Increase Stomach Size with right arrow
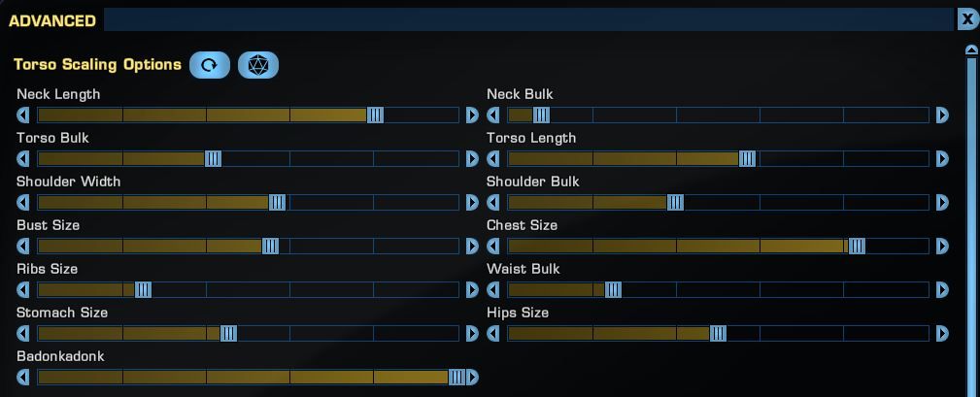Screen dimensions: 980x397 click(x=472, y=333)
